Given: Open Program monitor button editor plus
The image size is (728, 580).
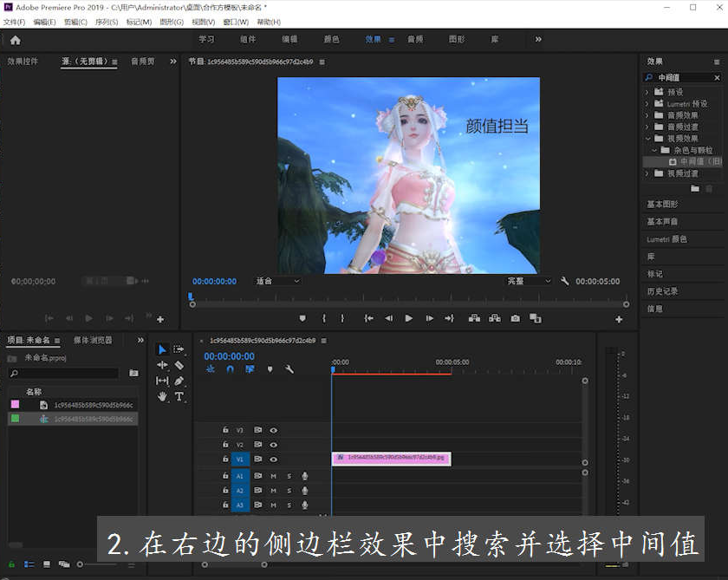Looking at the screenshot, I should (x=619, y=319).
